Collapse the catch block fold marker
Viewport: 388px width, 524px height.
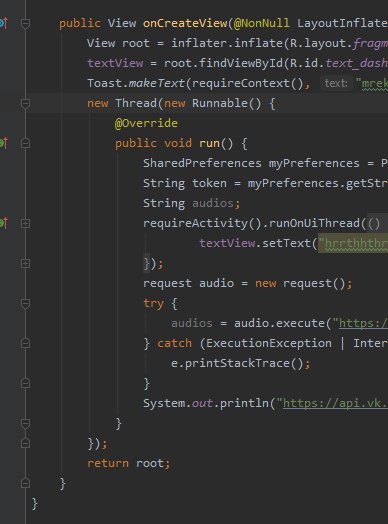pyautogui.click(x=25, y=343)
